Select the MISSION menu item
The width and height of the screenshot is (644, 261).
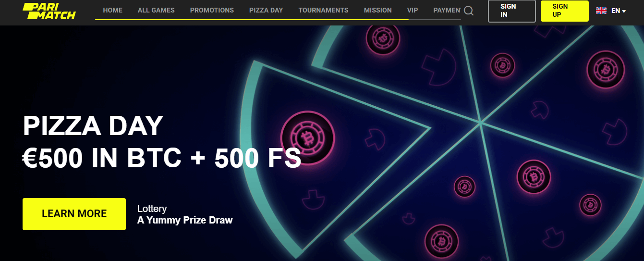click(377, 10)
